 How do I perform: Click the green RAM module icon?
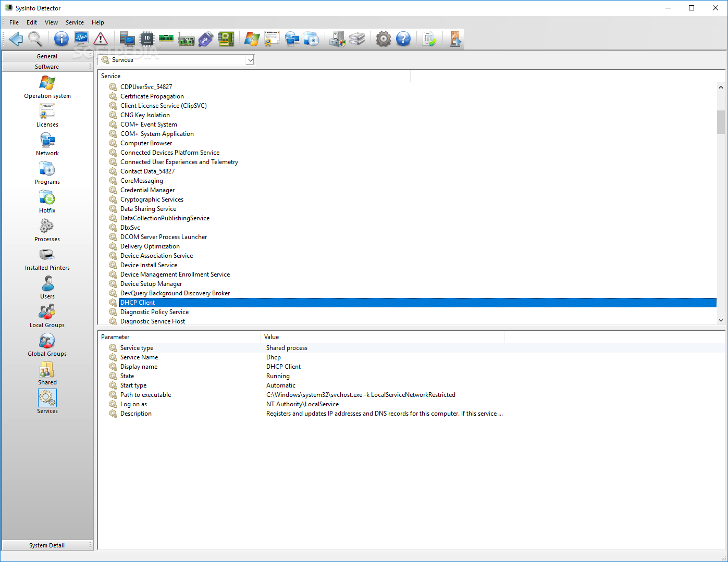pyautogui.click(x=166, y=39)
